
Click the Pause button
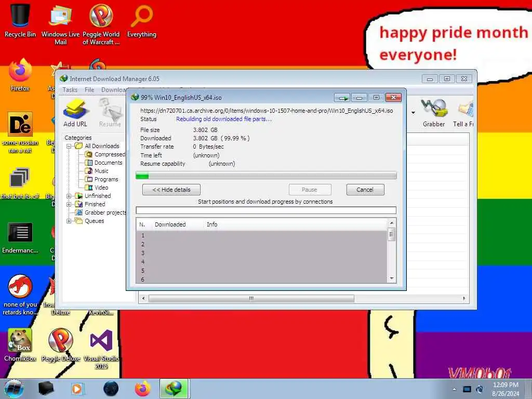tap(310, 190)
